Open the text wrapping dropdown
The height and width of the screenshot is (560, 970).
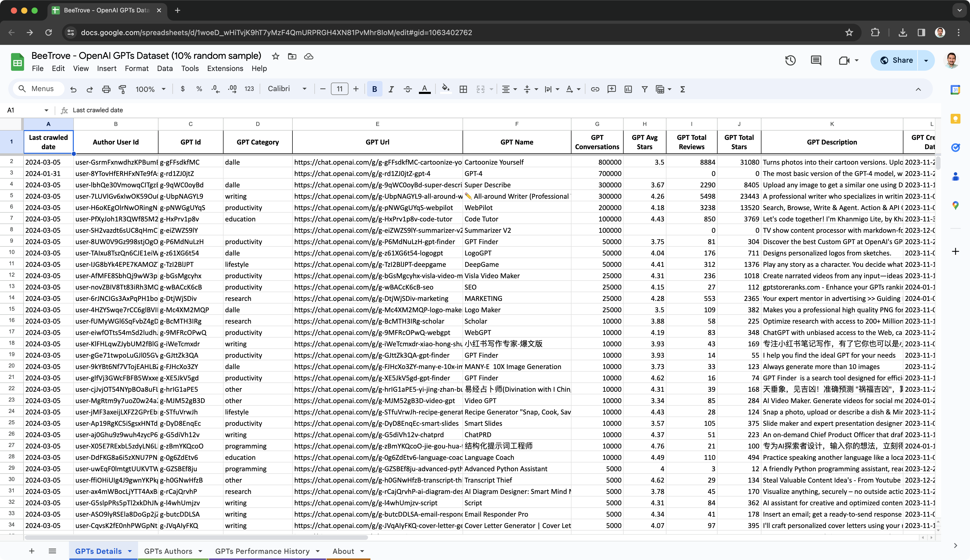(x=552, y=89)
